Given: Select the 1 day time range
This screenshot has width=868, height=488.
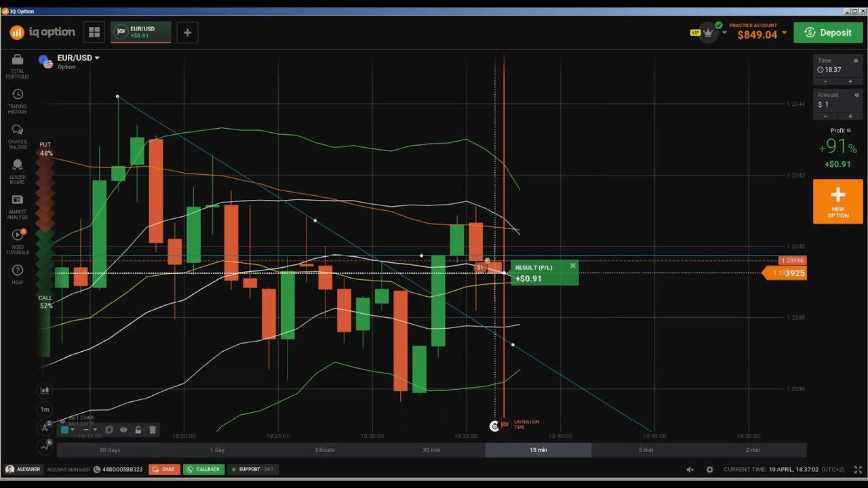Looking at the screenshot, I should pyautogui.click(x=217, y=450).
